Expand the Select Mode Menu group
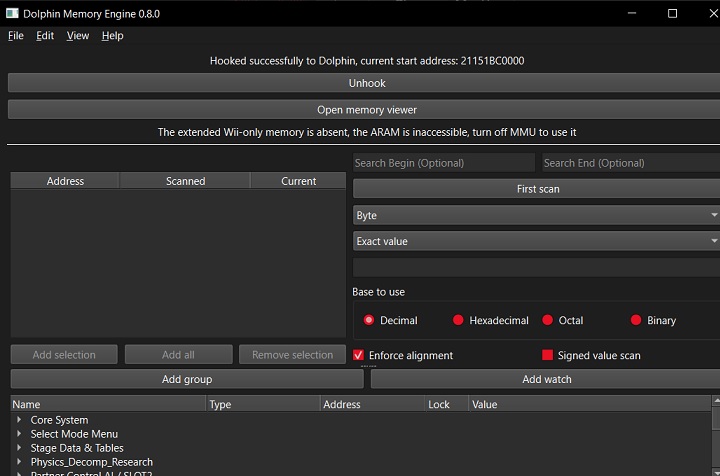Viewport: 720px width, 476px height. pyautogui.click(x=19, y=433)
